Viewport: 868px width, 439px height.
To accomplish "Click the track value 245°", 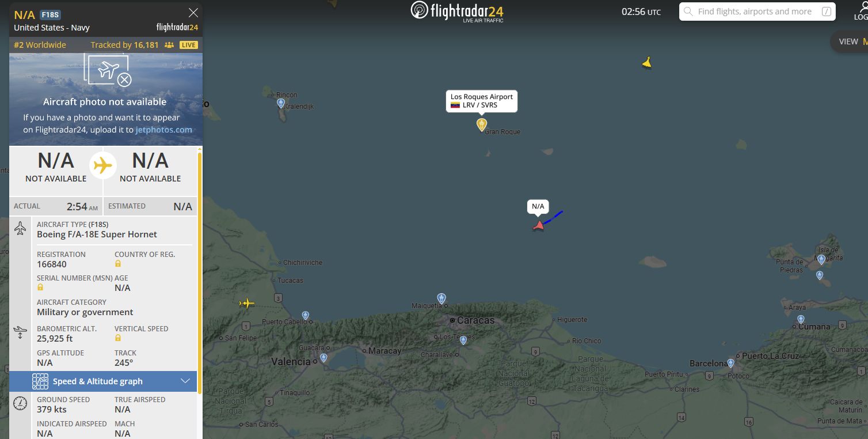I will 124,362.
